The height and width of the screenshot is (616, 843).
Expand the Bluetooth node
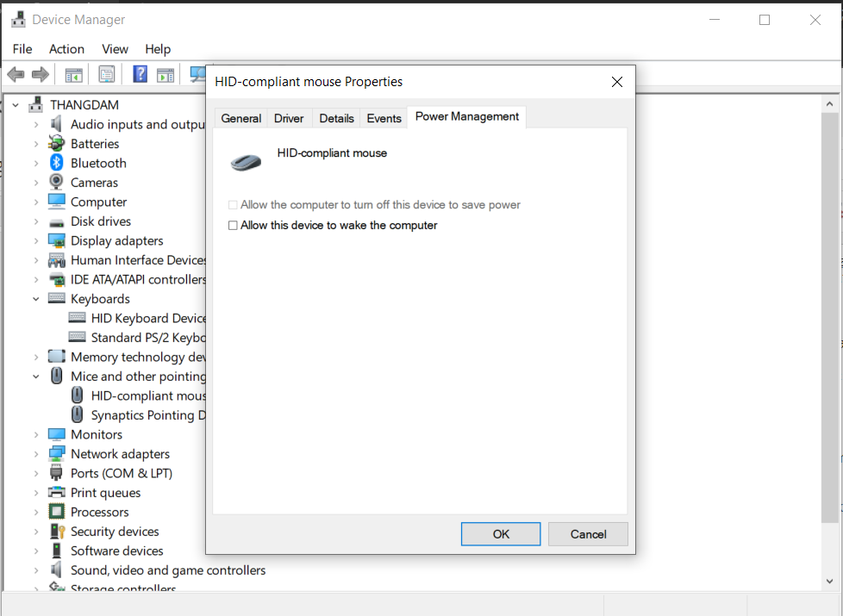[x=36, y=163]
